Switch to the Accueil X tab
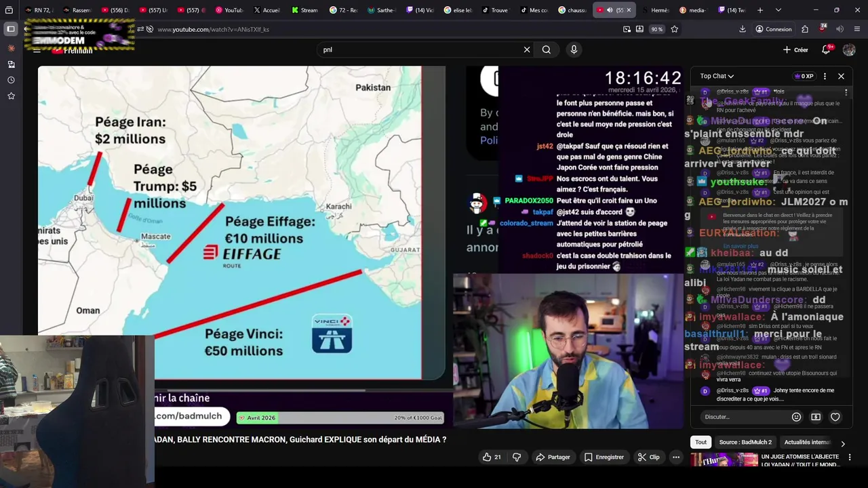Viewport: 868px width, 488px height. pos(267,10)
